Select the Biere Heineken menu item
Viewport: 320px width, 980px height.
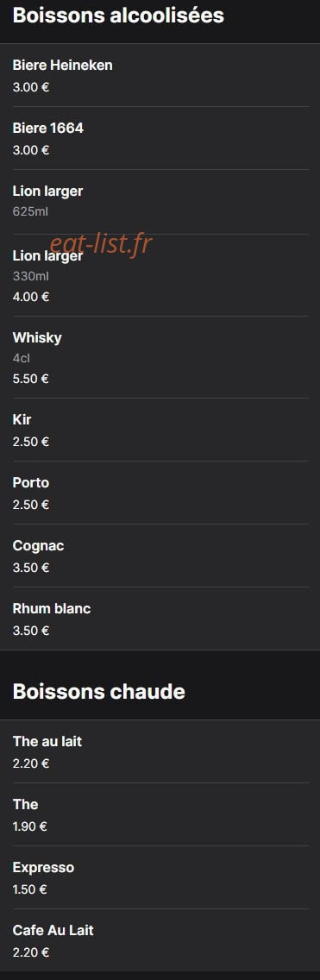pos(160,75)
